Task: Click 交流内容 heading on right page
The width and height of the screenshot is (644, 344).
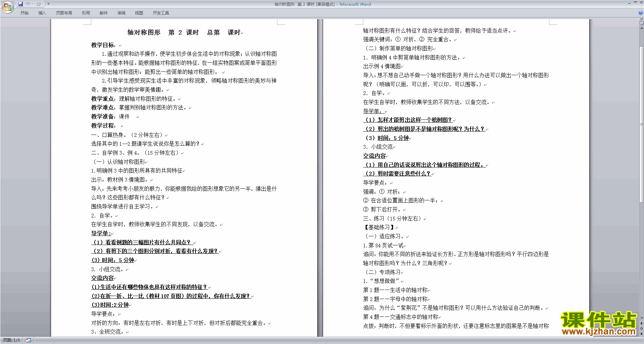Action: click(375, 156)
